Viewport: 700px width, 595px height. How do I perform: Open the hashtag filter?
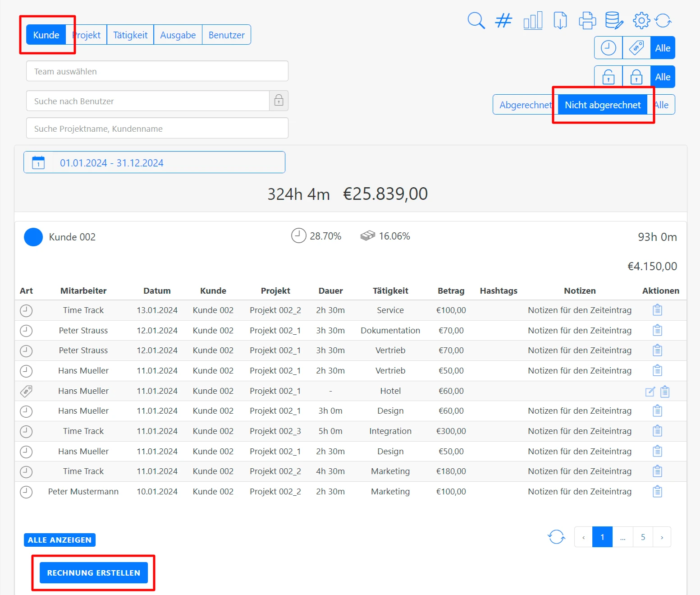click(x=503, y=20)
